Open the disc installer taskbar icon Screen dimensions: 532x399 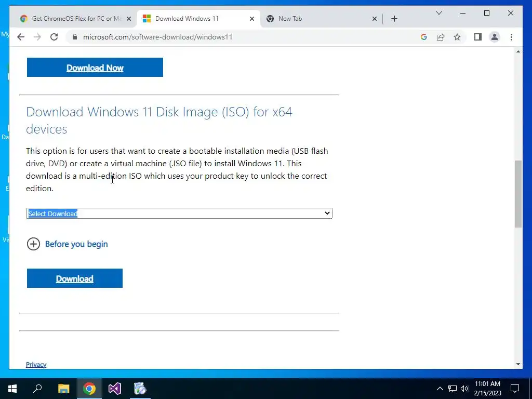click(x=140, y=389)
